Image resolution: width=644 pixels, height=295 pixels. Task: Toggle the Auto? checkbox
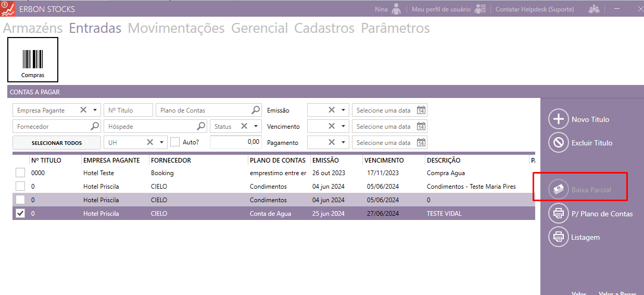coord(175,142)
